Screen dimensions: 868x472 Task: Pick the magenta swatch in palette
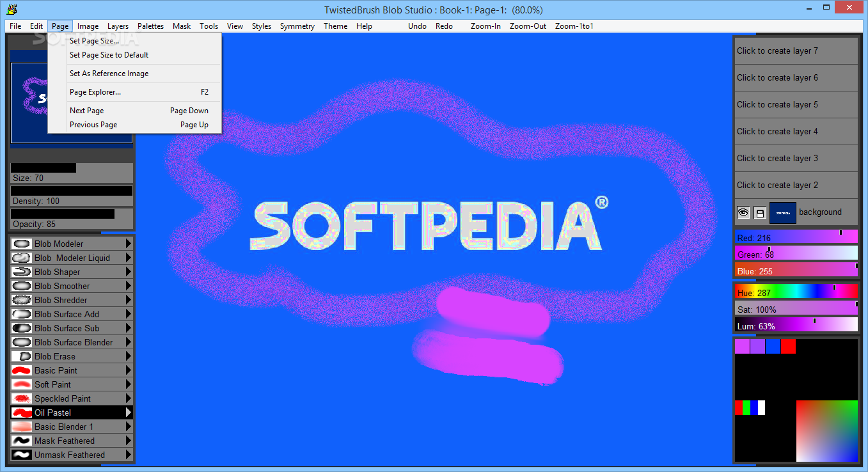[742, 346]
